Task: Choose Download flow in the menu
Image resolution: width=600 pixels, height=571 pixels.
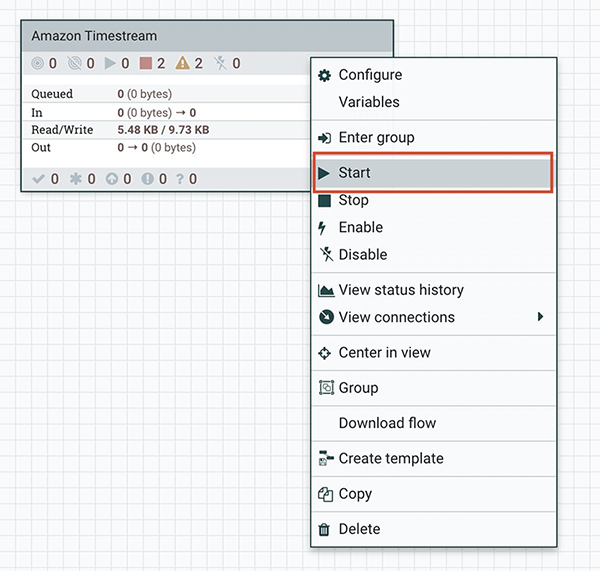Action: pyautogui.click(x=387, y=423)
